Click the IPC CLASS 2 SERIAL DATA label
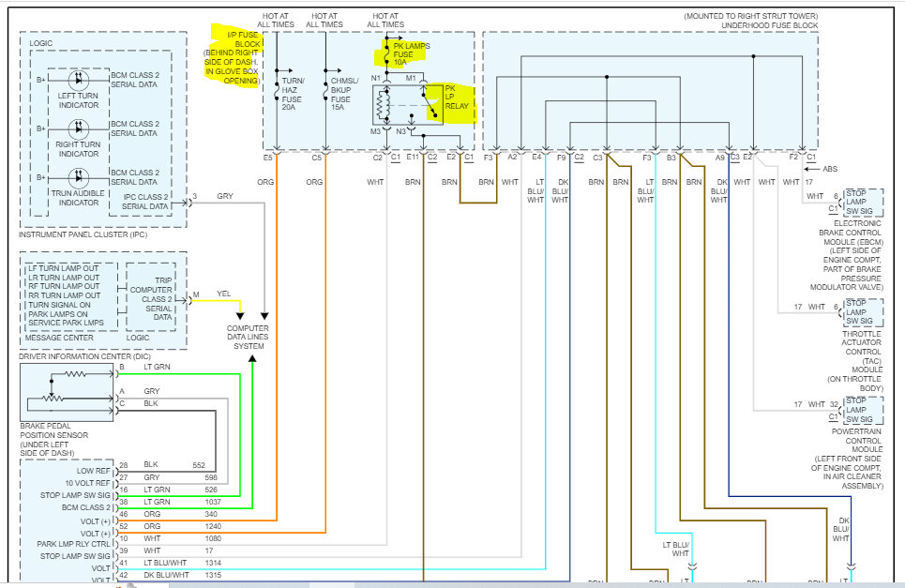Image resolution: width=905 pixels, height=588 pixels. [144, 202]
